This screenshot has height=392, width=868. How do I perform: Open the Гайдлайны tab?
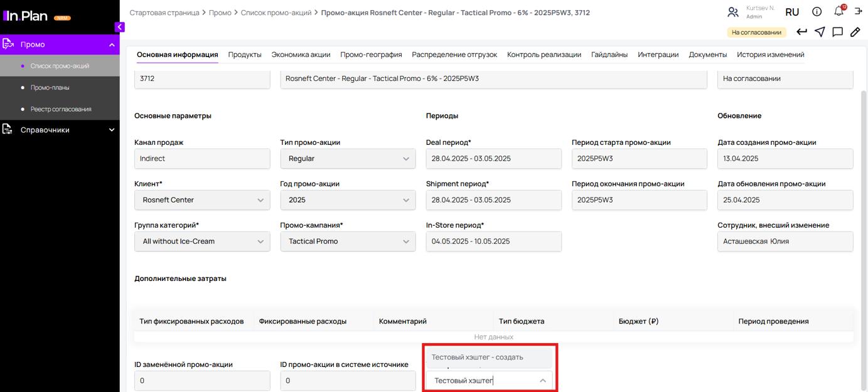click(x=609, y=55)
